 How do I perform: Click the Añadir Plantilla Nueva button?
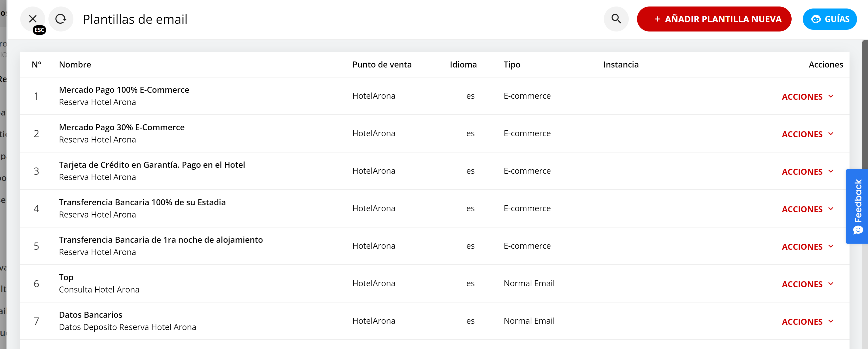pos(714,19)
